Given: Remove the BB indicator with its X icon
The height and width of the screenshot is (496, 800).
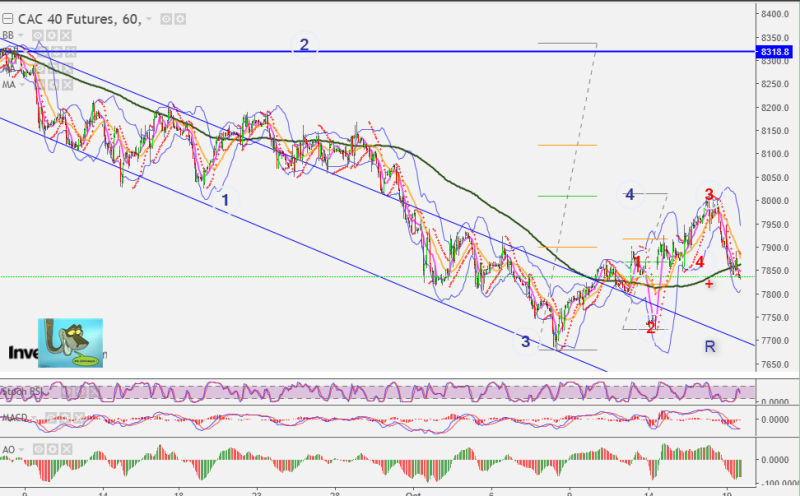Looking at the screenshot, I should pos(66,35).
